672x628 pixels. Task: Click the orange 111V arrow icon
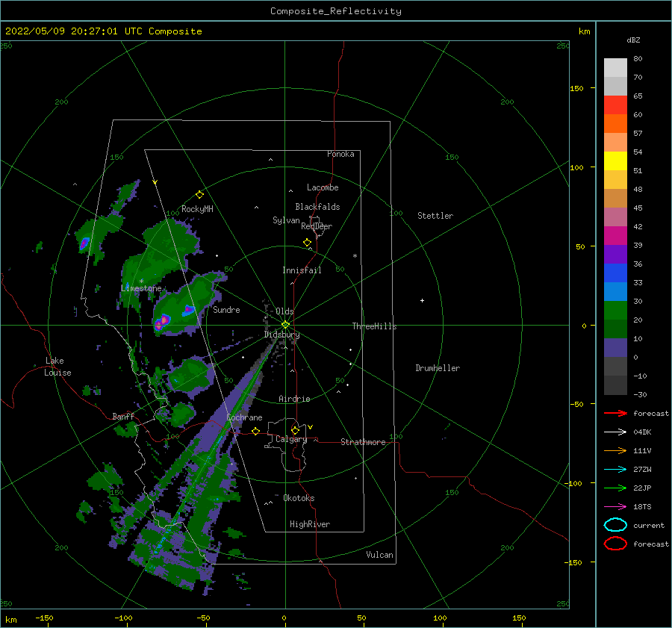click(x=615, y=450)
